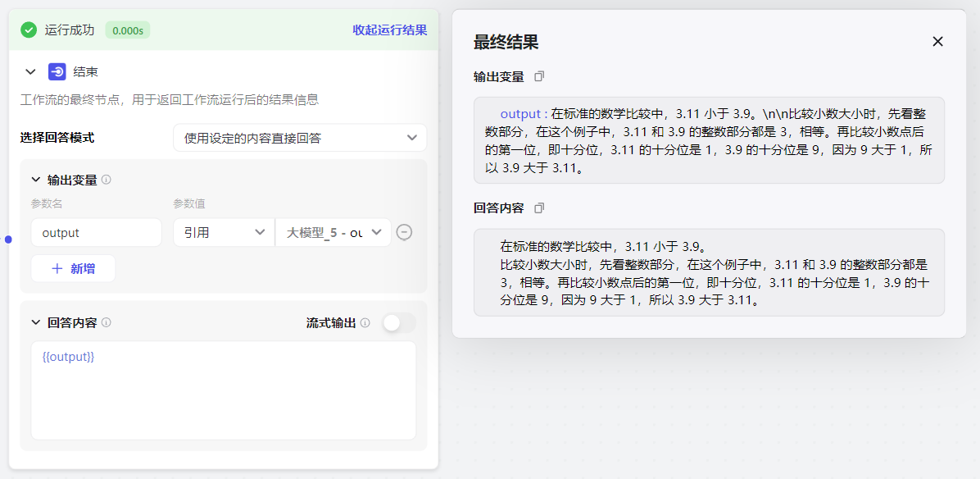The height and width of the screenshot is (479, 980).
Task: Click info icon beside 输出变量 heading
Action: pos(106,180)
